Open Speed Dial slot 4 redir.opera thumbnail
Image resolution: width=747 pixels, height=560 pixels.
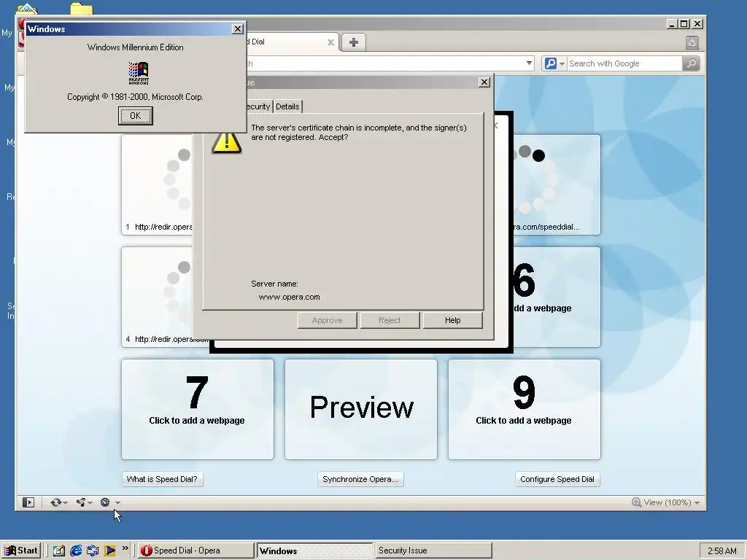click(x=158, y=297)
